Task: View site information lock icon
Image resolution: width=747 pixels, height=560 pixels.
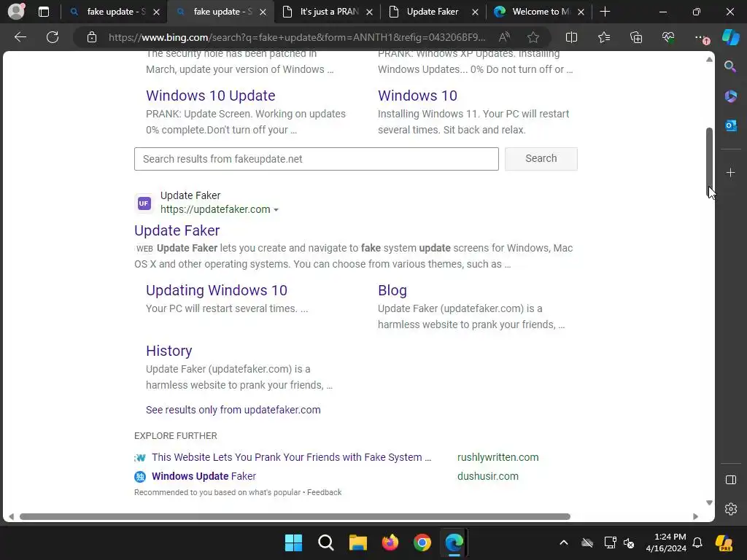Action: click(x=92, y=37)
